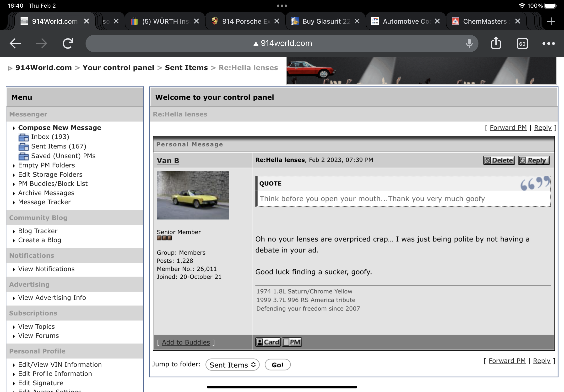Viewport: 564px width, 392px height.
Task: Open browser three-dot more menu
Action: 548,44
